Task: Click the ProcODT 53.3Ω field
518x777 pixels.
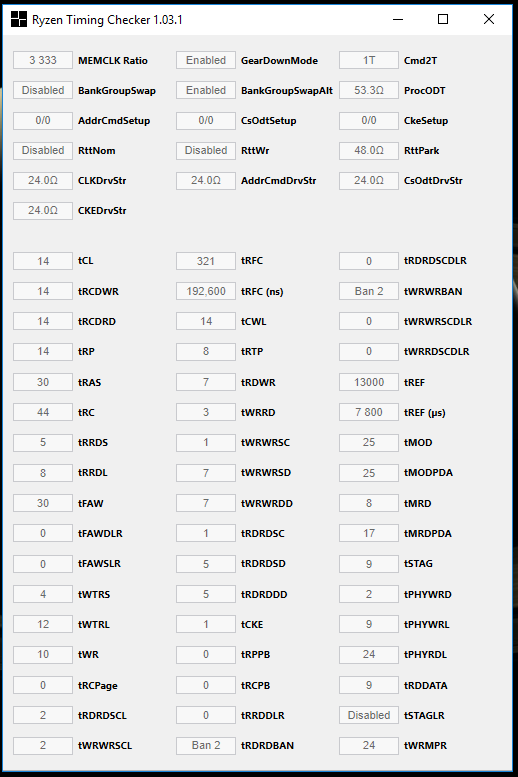Action: (x=369, y=90)
